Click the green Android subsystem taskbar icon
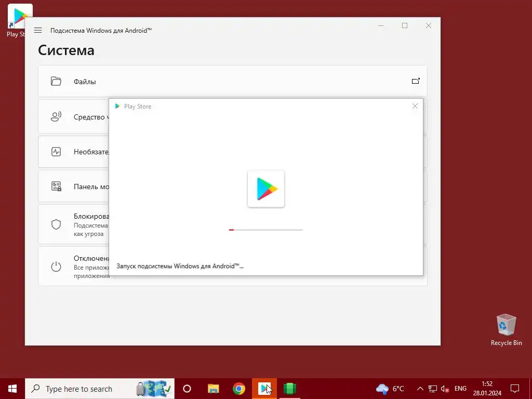 coord(290,389)
